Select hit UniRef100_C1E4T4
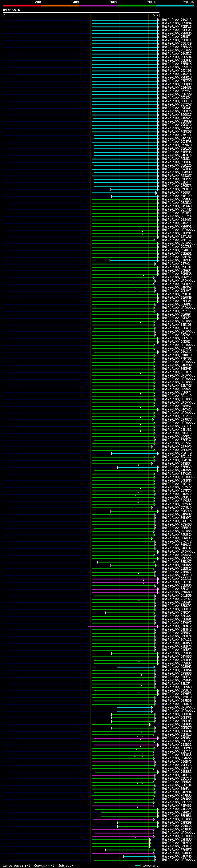197x868 pixels. point(177,182)
